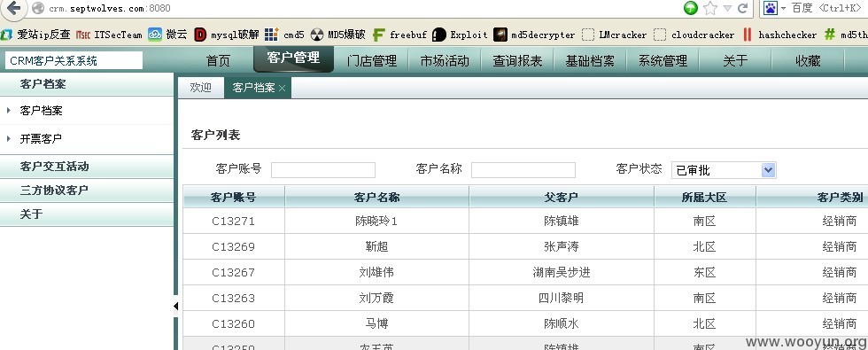Sort by 客户类别 column header

tap(812, 197)
